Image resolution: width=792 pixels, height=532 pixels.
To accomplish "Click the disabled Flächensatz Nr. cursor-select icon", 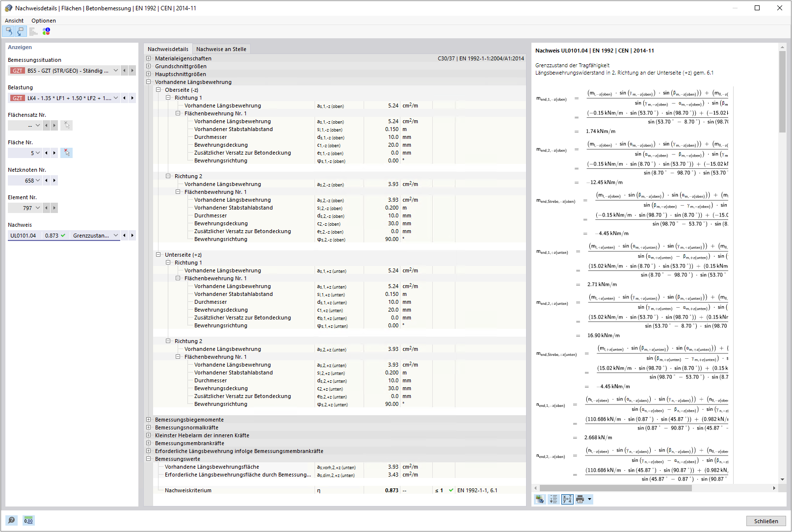I will pyautogui.click(x=67, y=126).
